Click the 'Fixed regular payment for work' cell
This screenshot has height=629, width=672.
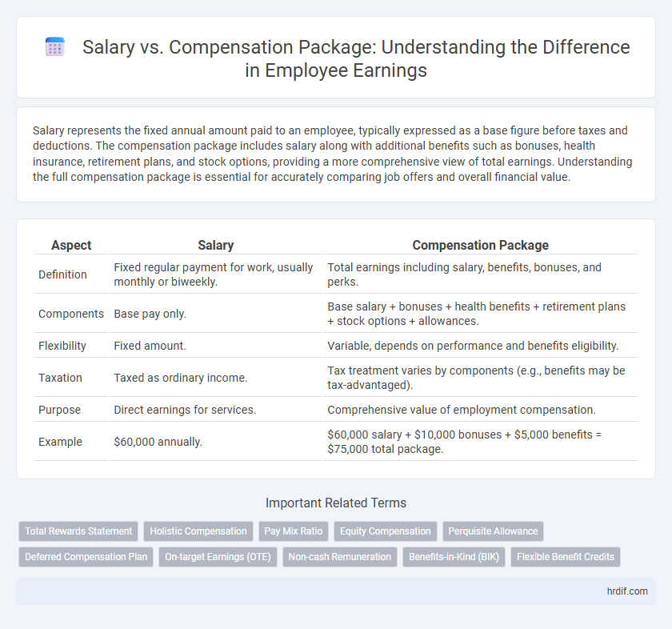coord(215,274)
